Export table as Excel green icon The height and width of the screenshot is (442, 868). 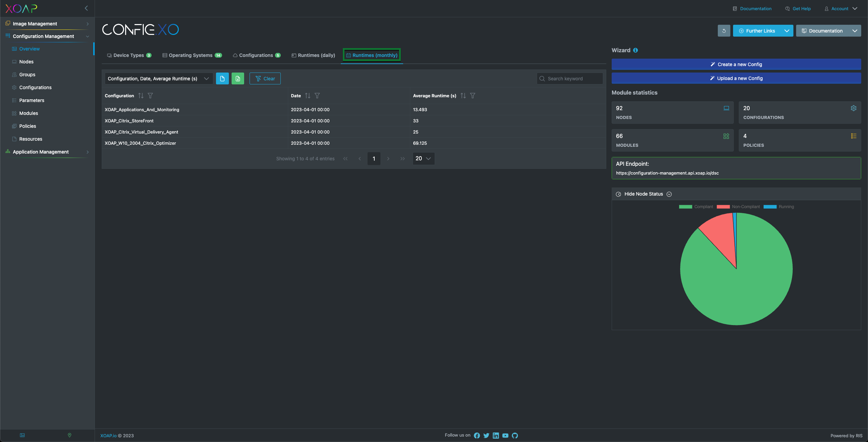coord(238,79)
